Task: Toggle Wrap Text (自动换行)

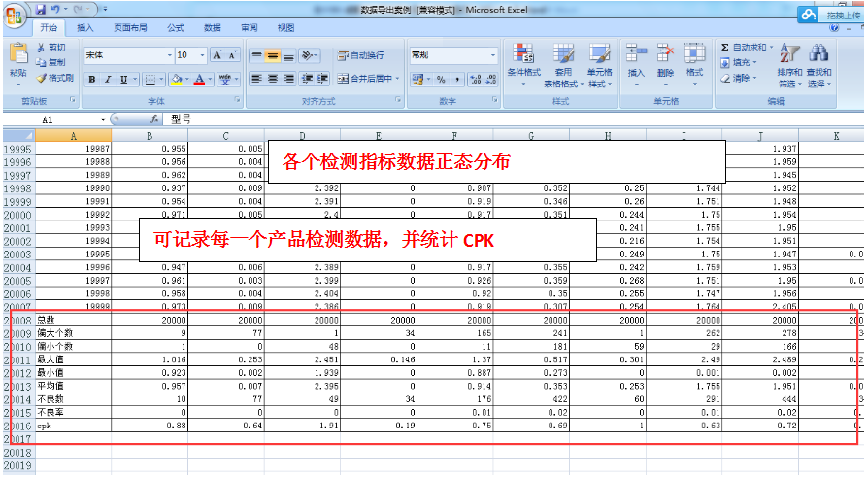Action: [x=360, y=55]
